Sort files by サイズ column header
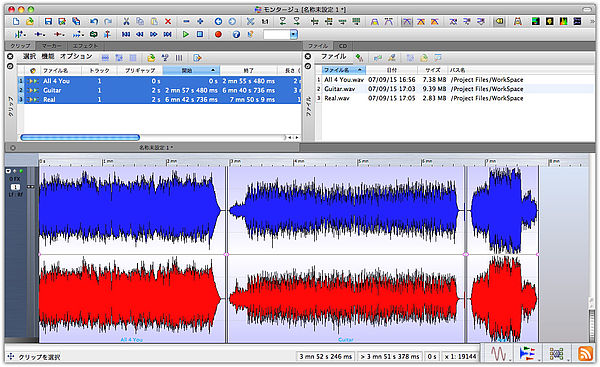Screen dimensions: 600x367 (432, 70)
